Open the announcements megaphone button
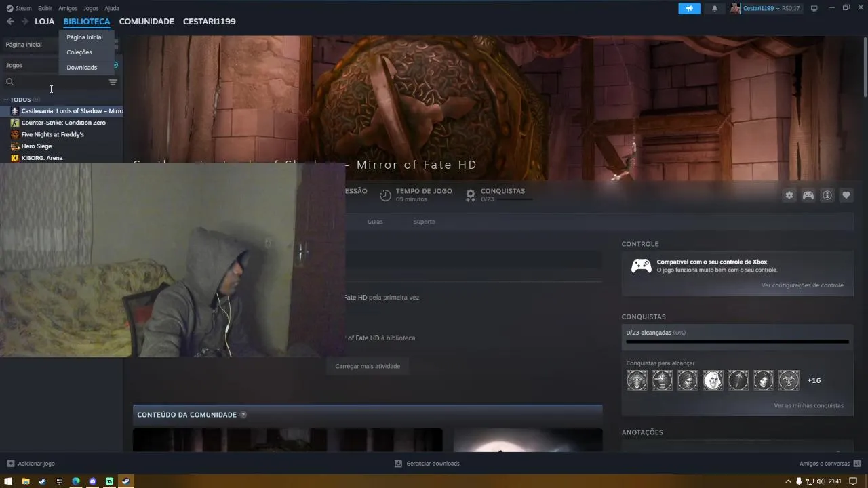The height and width of the screenshot is (488, 868). click(x=689, y=8)
